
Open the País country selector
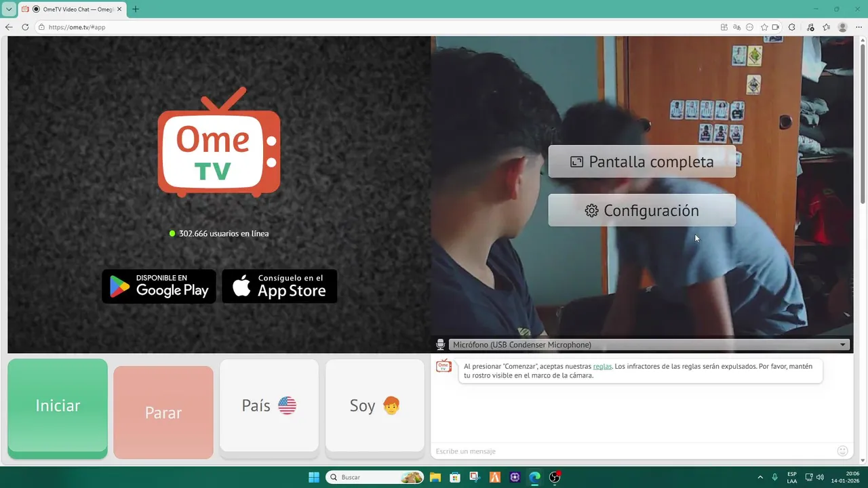click(x=269, y=405)
